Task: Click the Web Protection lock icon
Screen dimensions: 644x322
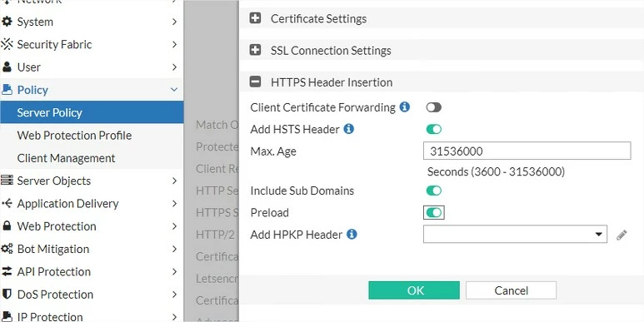Action: (7, 226)
